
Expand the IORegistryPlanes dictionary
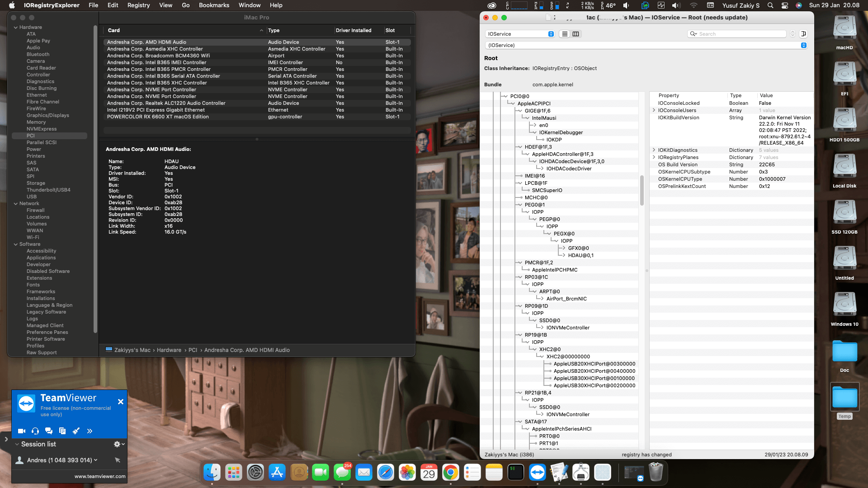pos(654,157)
